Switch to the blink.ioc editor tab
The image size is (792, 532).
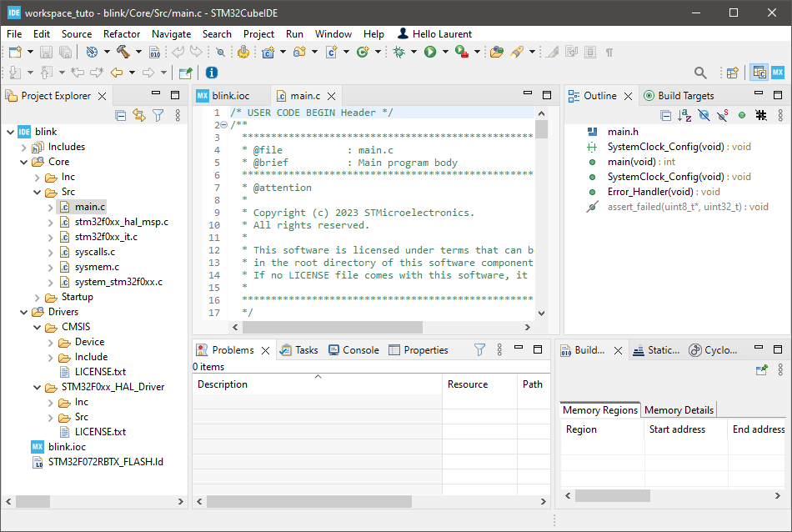pos(230,96)
